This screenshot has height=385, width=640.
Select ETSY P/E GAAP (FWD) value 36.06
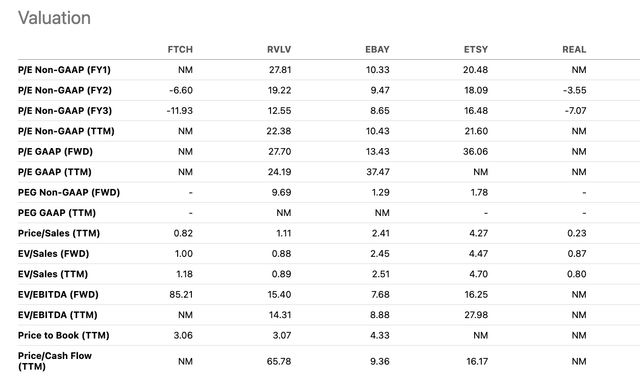coord(476,151)
